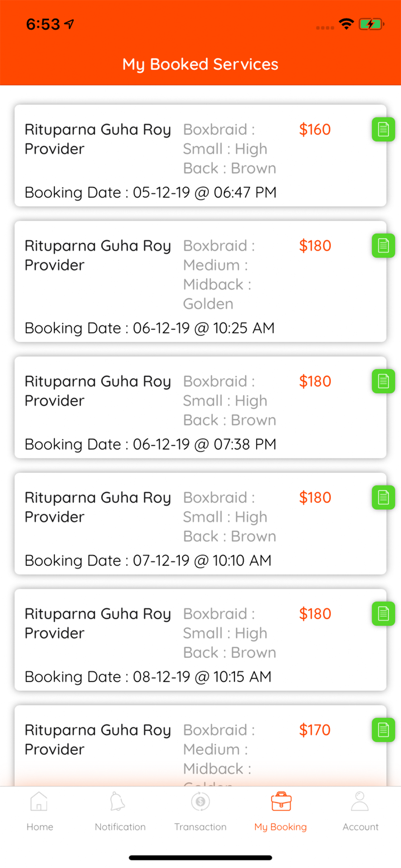The height and width of the screenshot is (868, 401).
Task: Select the My Booking tab
Action: [281, 812]
